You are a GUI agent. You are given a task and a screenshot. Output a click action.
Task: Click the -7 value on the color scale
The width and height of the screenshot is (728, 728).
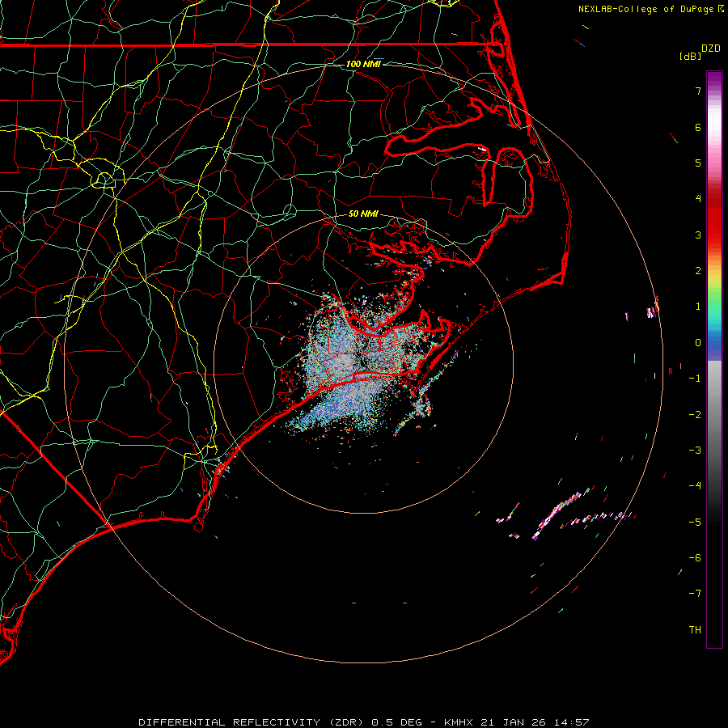695,594
